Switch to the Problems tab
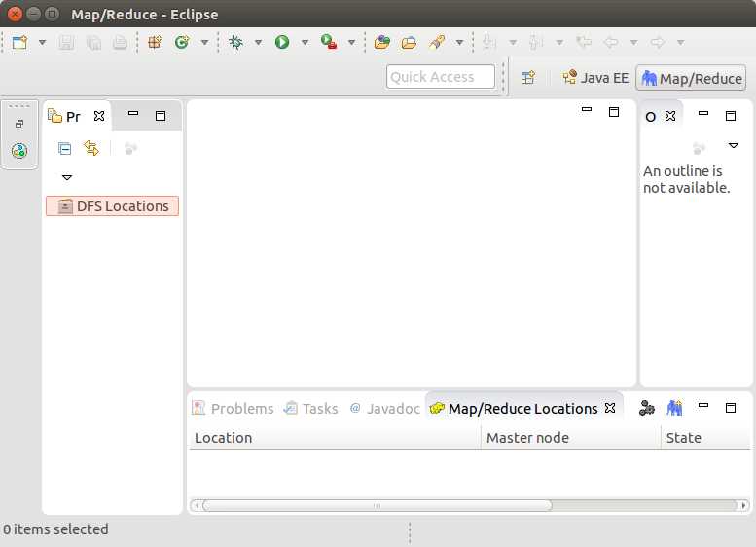Screen dimensions: 756x547 [233, 409]
